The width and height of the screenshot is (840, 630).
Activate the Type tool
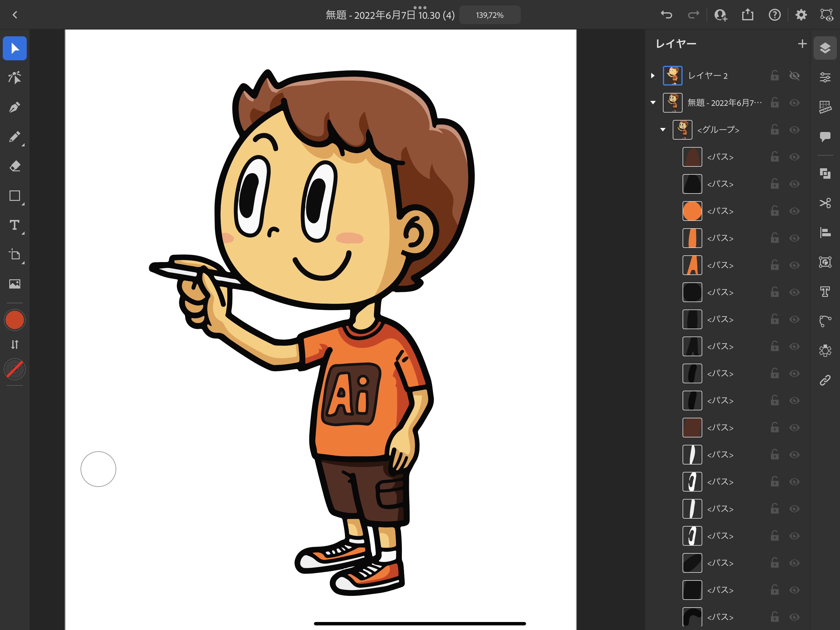click(14, 225)
